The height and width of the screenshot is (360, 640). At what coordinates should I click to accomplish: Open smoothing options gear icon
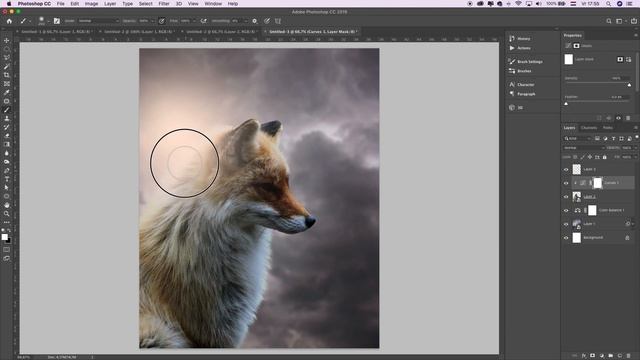[255, 21]
